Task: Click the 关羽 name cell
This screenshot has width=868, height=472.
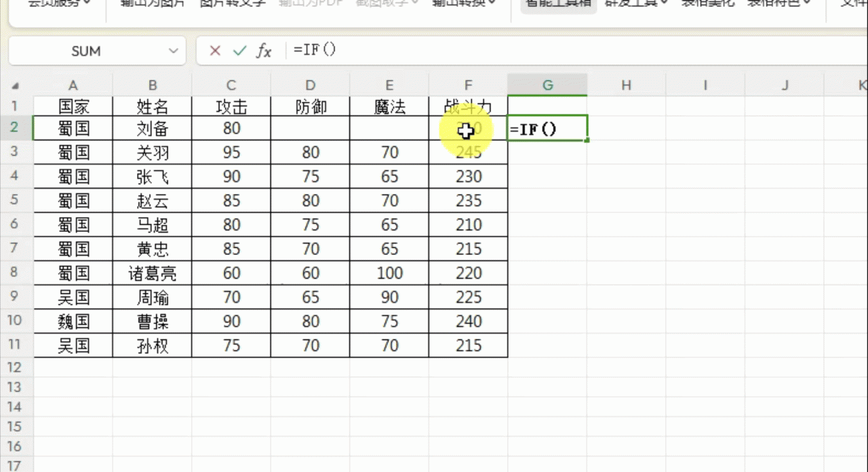Action: (153, 153)
